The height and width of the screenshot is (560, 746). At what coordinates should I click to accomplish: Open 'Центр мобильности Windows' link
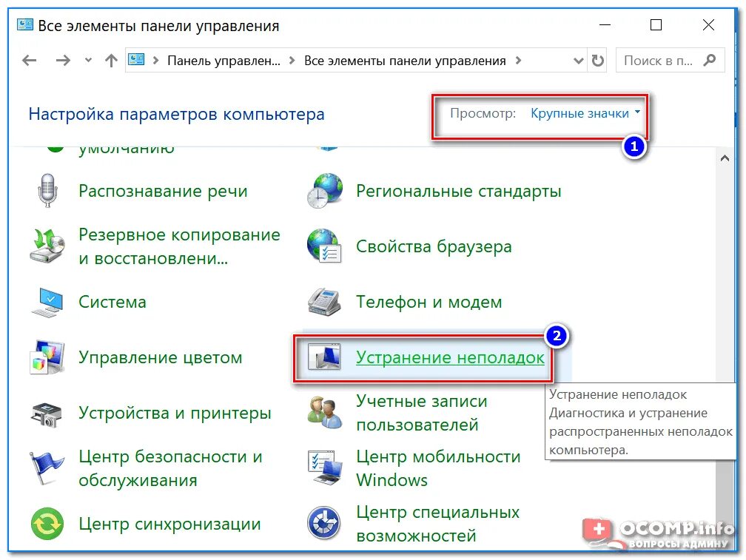coord(438,468)
